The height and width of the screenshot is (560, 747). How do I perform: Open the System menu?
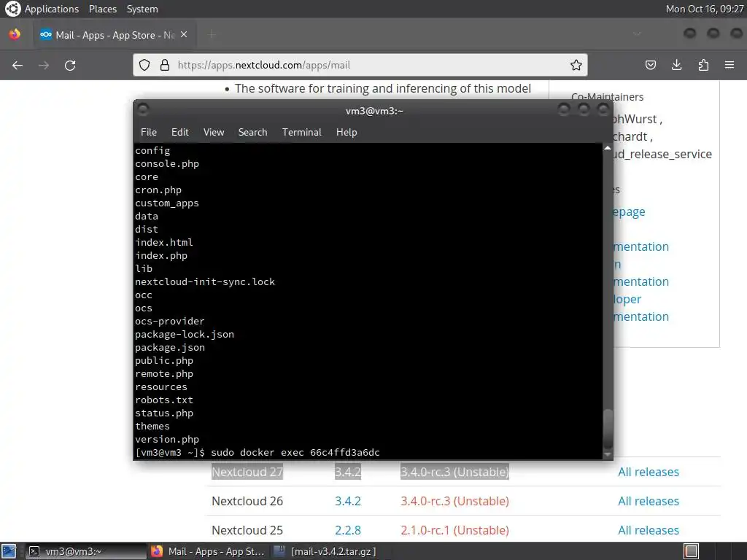[x=142, y=9]
